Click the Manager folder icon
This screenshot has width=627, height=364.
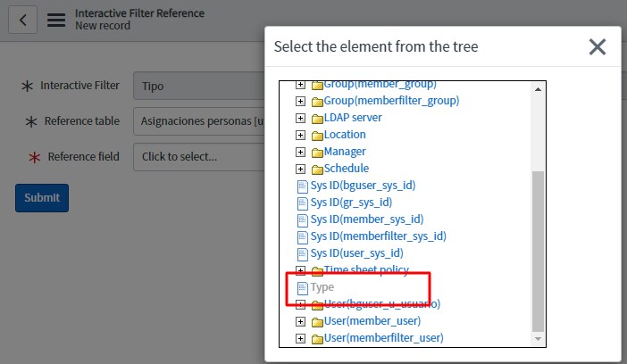[x=317, y=152]
